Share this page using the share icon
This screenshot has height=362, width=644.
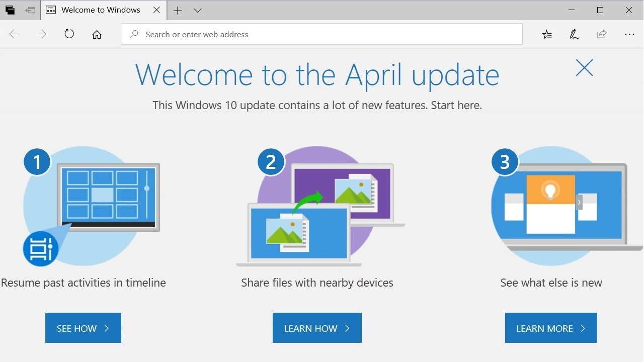tap(601, 34)
